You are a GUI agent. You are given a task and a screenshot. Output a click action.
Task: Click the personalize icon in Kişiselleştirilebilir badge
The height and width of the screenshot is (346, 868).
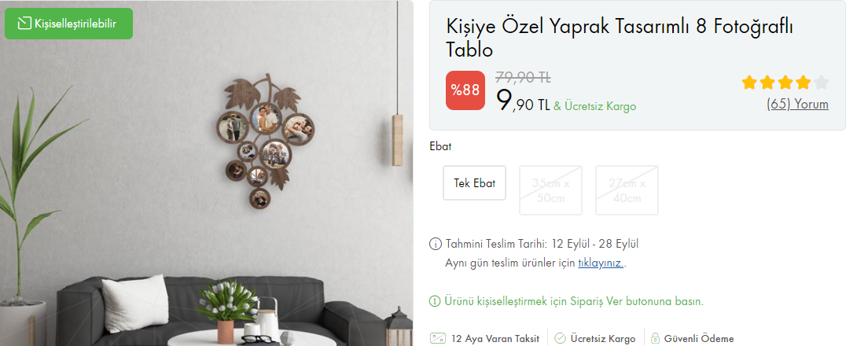pos(24,24)
